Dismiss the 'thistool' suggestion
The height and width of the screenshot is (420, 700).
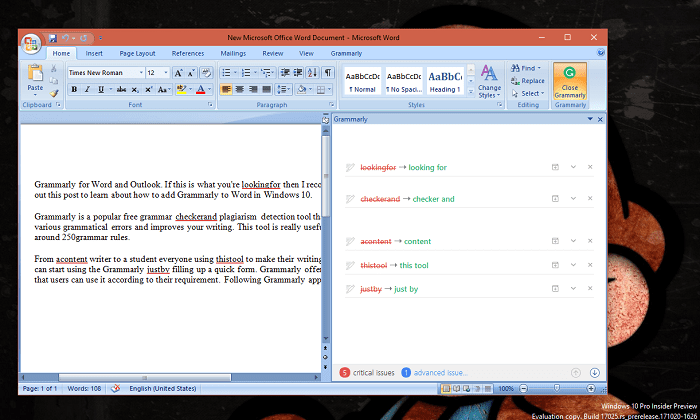click(x=590, y=265)
